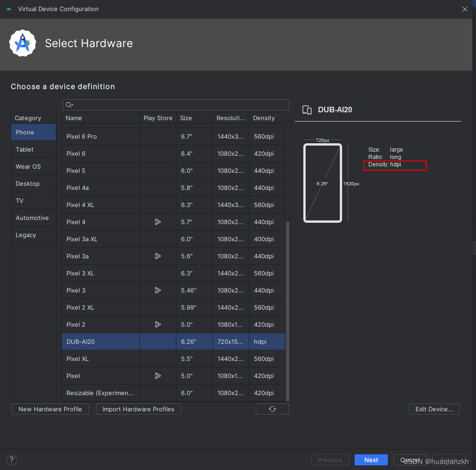Select the Pixel 3a XL device row
The width and height of the screenshot is (476, 470).
pyautogui.click(x=173, y=239)
